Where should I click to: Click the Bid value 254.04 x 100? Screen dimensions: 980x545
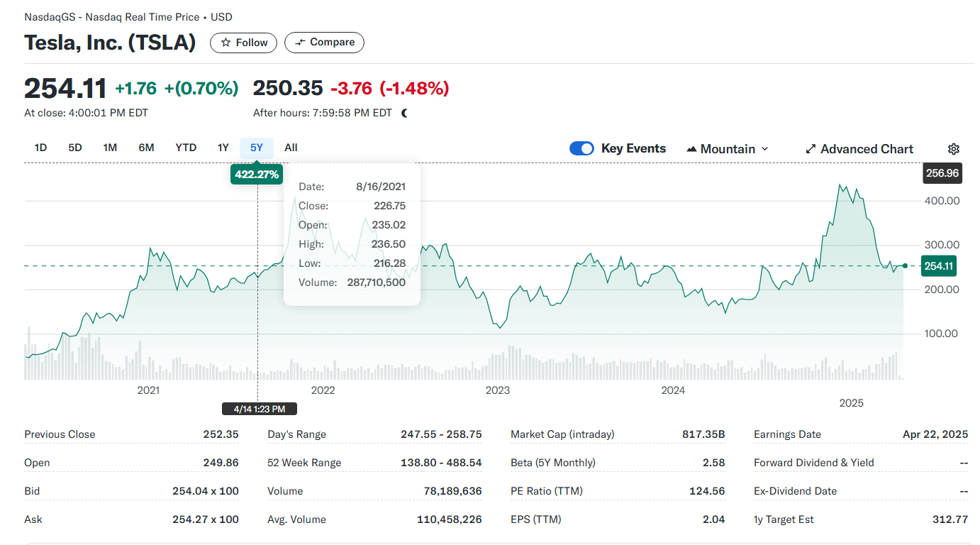[x=206, y=491]
